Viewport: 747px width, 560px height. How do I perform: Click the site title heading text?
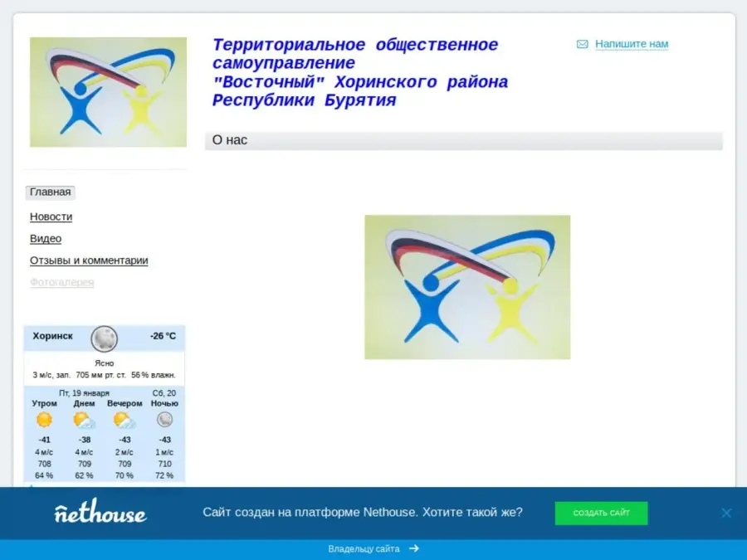click(x=359, y=73)
